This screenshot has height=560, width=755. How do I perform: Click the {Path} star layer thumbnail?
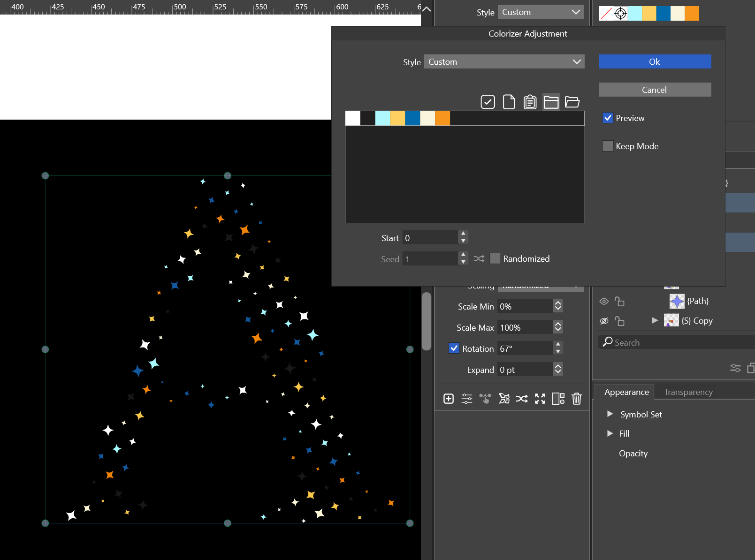coord(677,301)
